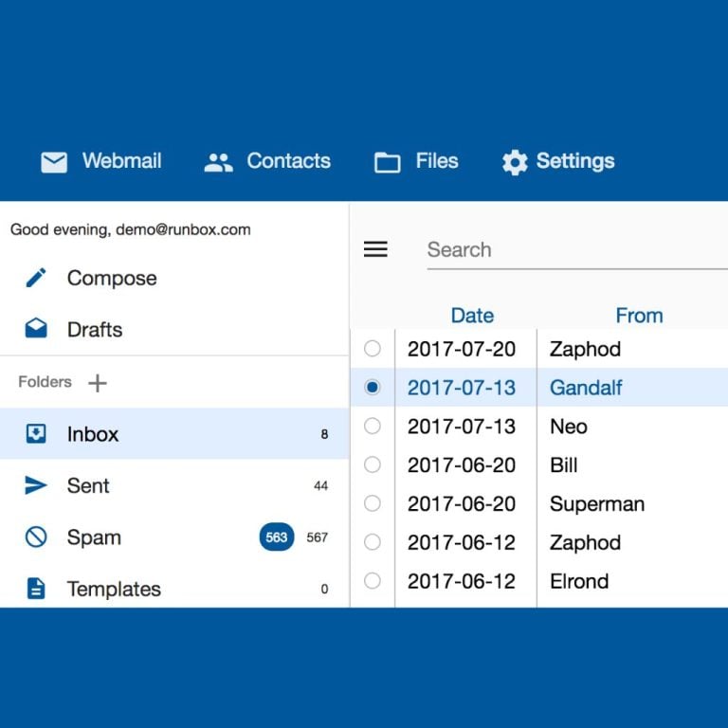Open the Sent folder
728x728 pixels.
174,485
